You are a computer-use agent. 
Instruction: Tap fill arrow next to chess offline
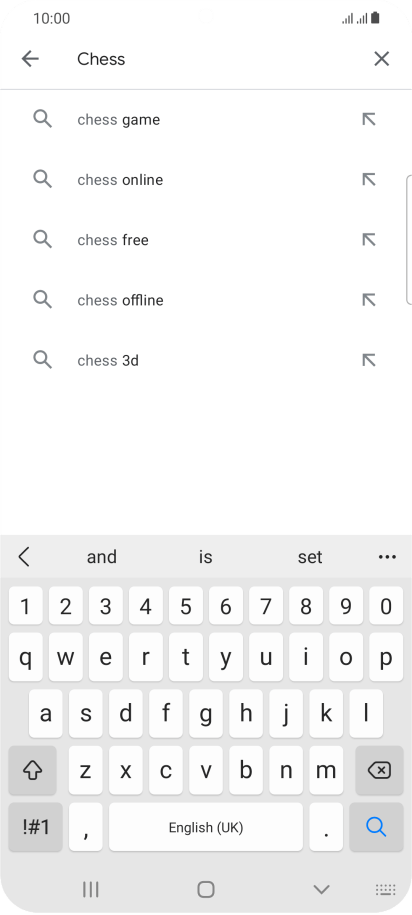[x=368, y=299]
